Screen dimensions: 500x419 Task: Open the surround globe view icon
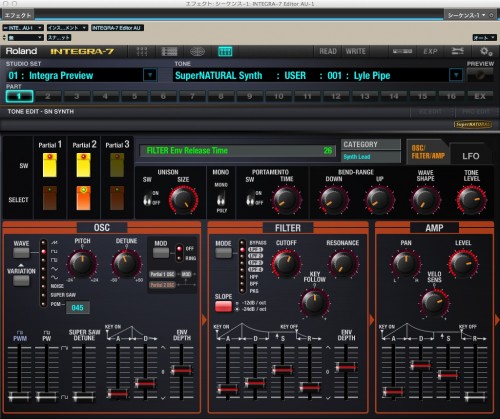(197, 51)
